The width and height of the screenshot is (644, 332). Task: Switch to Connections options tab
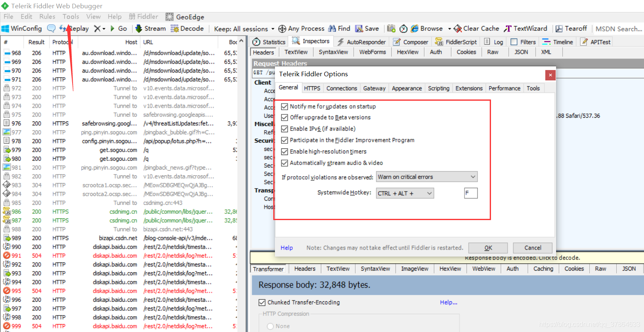pyautogui.click(x=342, y=88)
